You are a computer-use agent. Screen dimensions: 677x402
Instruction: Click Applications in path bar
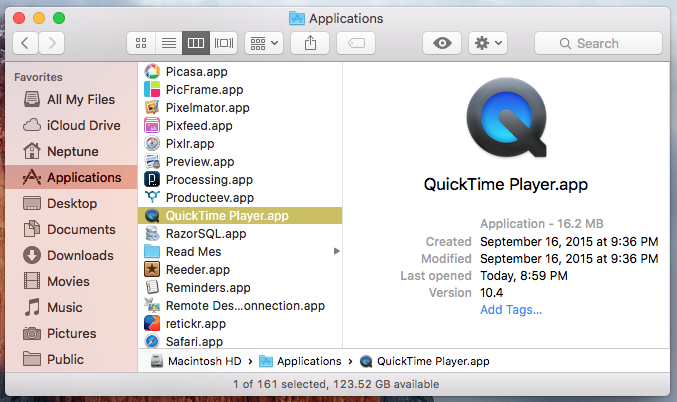point(300,361)
